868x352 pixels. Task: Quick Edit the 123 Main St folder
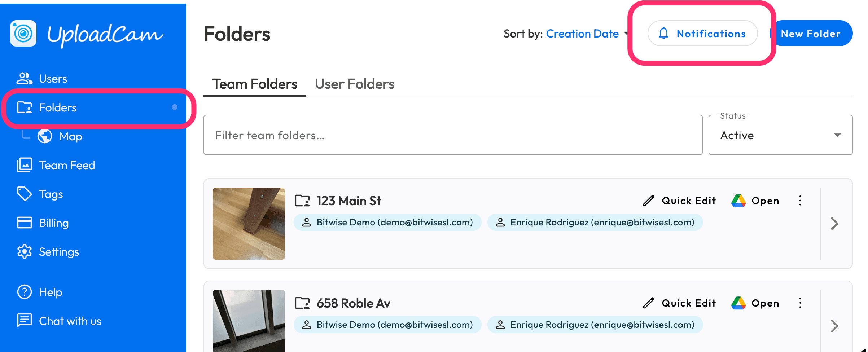point(679,201)
